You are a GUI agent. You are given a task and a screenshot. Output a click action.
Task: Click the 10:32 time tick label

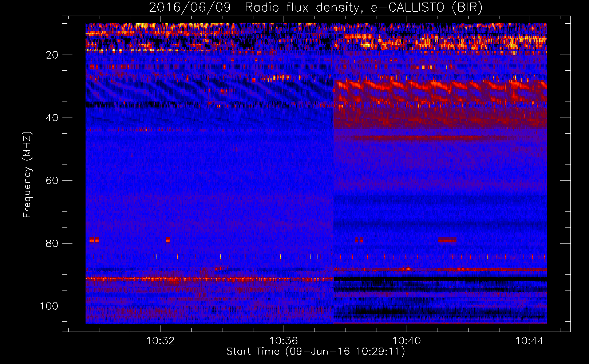pos(160,341)
